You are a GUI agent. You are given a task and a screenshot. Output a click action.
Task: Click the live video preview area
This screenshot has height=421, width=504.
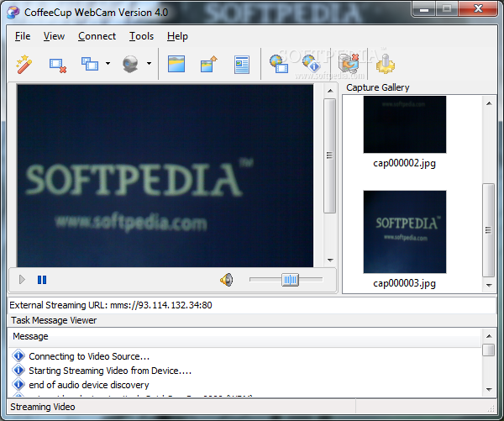165,176
